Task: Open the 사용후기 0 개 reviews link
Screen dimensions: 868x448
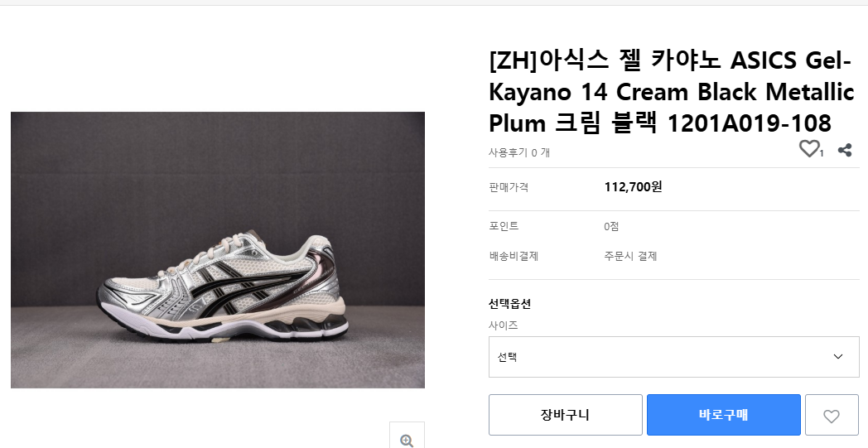Action: [x=519, y=152]
